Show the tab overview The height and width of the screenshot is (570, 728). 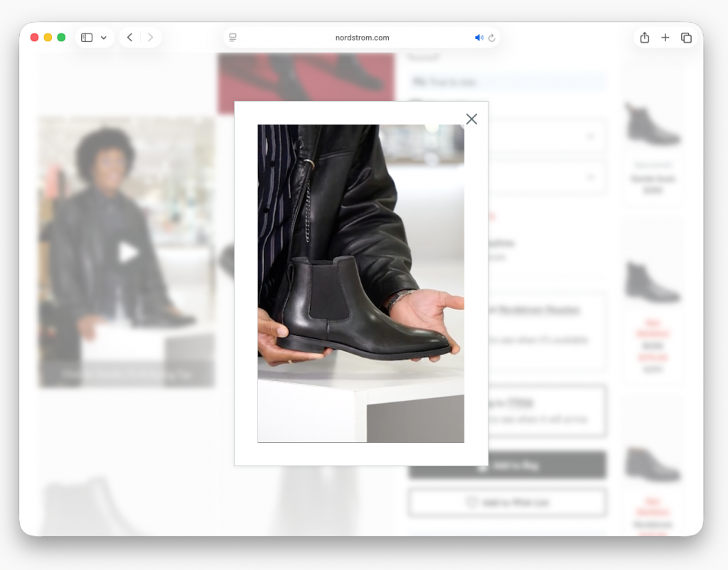pyautogui.click(x=686, y=38)
